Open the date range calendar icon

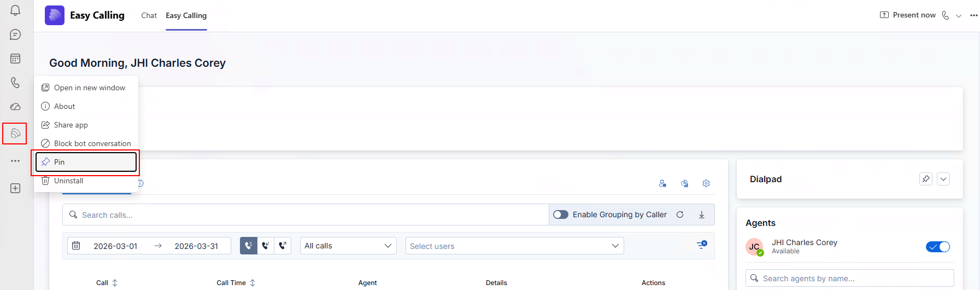coord(77,246)
